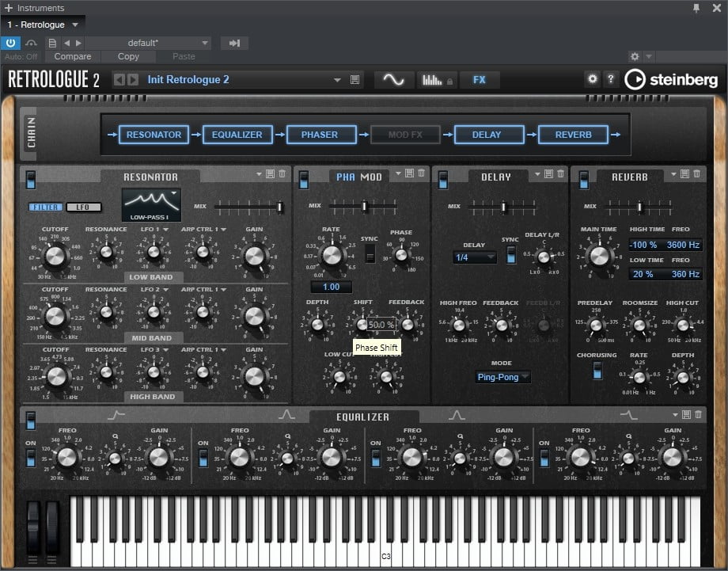
Task: Click the PHA label in Phaser section
Action: point(346,177)
